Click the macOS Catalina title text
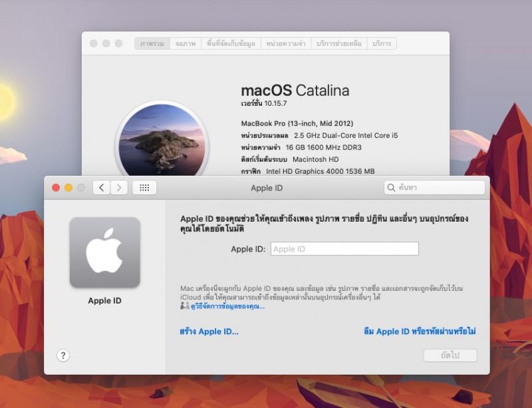This screenshot has height=408, width=532. point(295,91)
